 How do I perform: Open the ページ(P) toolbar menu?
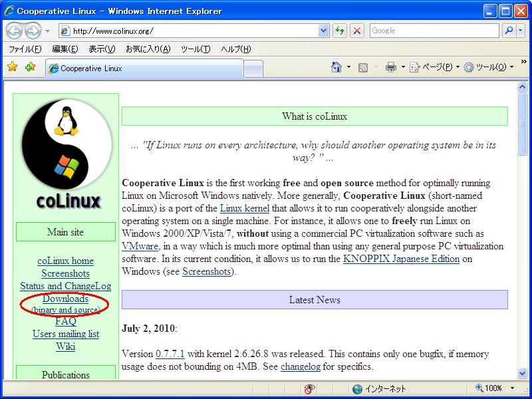point(435,67)
